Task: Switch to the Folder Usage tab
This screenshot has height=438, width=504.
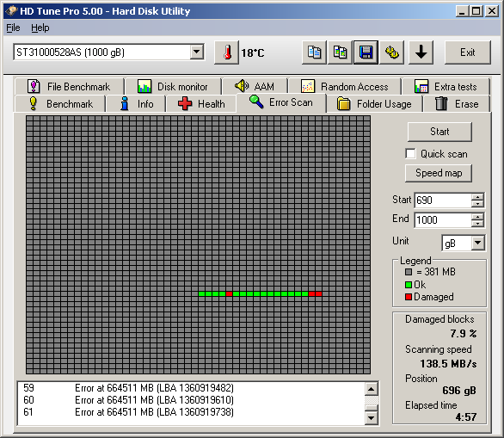Action: click(x=374, y=104)
